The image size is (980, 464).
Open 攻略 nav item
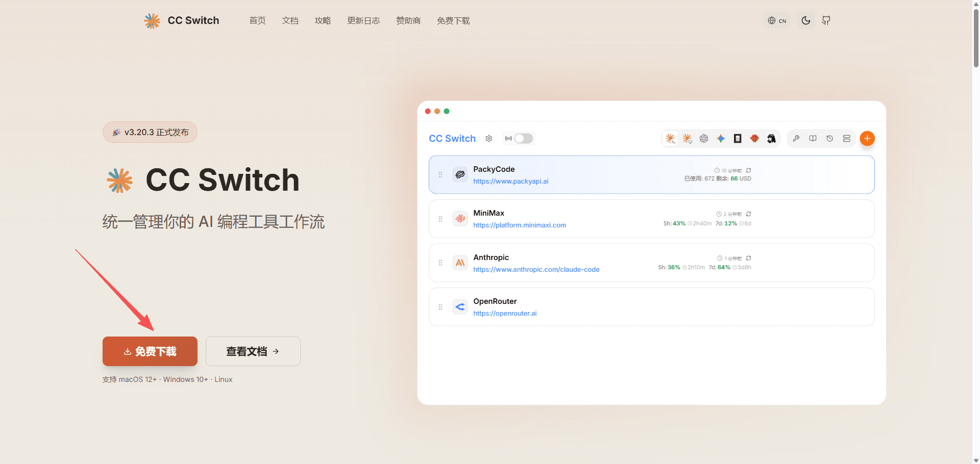coord(323,20)
